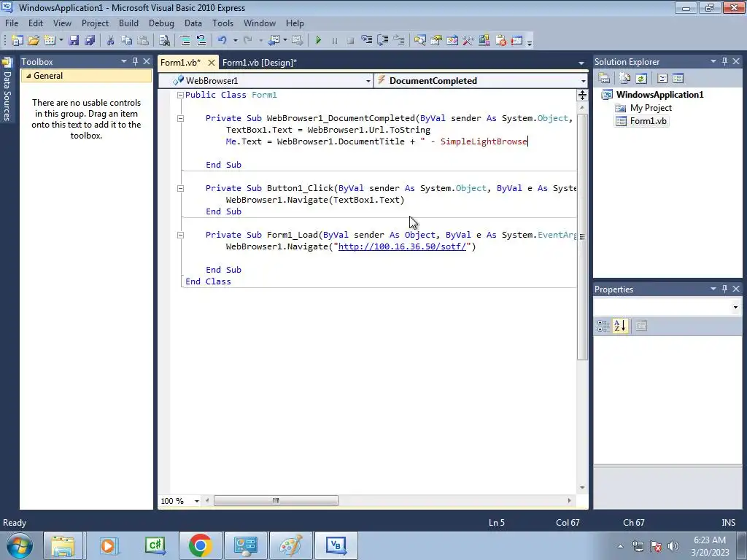Save the current file with Save icon
This screenshot has width=747, height=560.
coord(74,41)
